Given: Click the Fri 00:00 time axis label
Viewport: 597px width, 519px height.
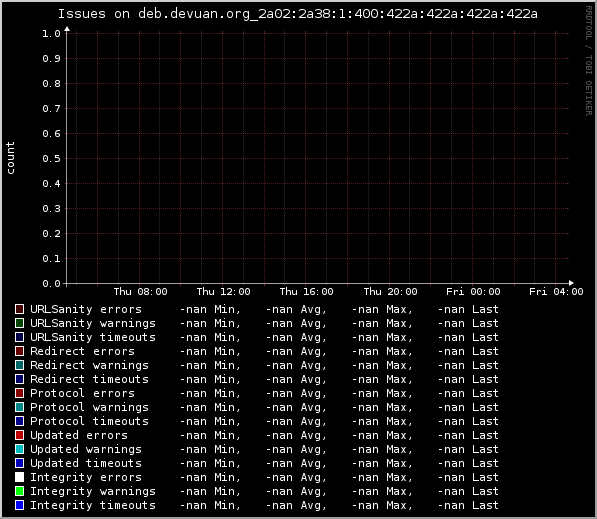Looking at the screenshot, I should (x=473, y=292).
